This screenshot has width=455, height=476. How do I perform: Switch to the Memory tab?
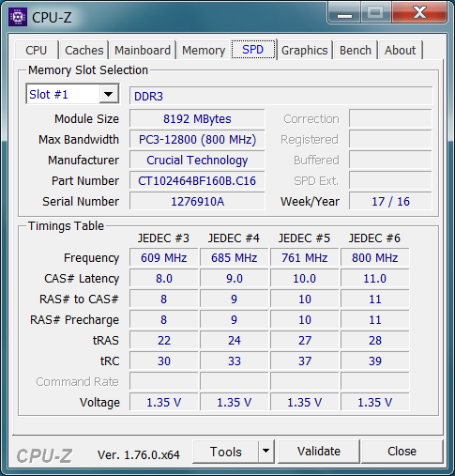click(x=204, y=51)
